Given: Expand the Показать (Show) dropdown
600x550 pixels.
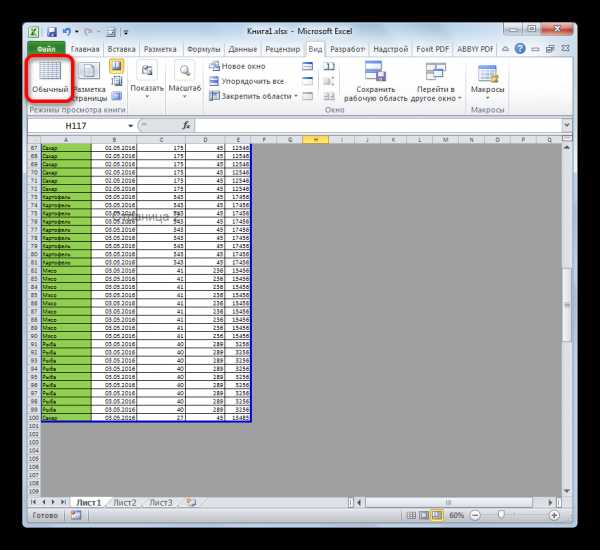Looking at the screenshot, I should tap(147, 82).
